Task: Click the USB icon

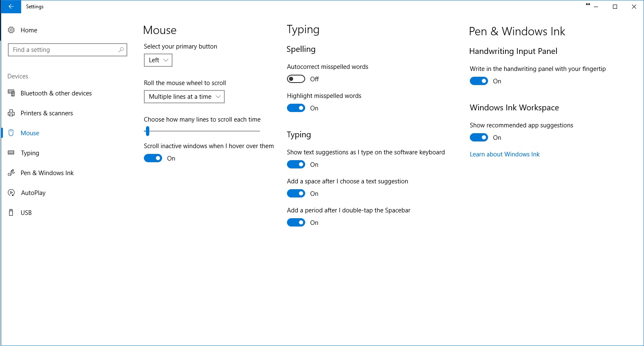Action: pyautogui.click(x=11, y=212)
